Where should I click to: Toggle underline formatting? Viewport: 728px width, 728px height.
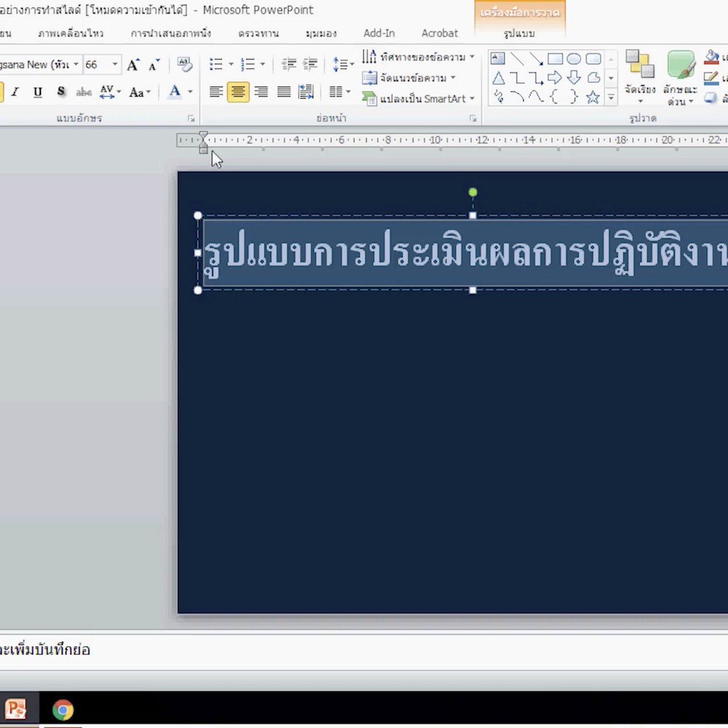point(38,92)
